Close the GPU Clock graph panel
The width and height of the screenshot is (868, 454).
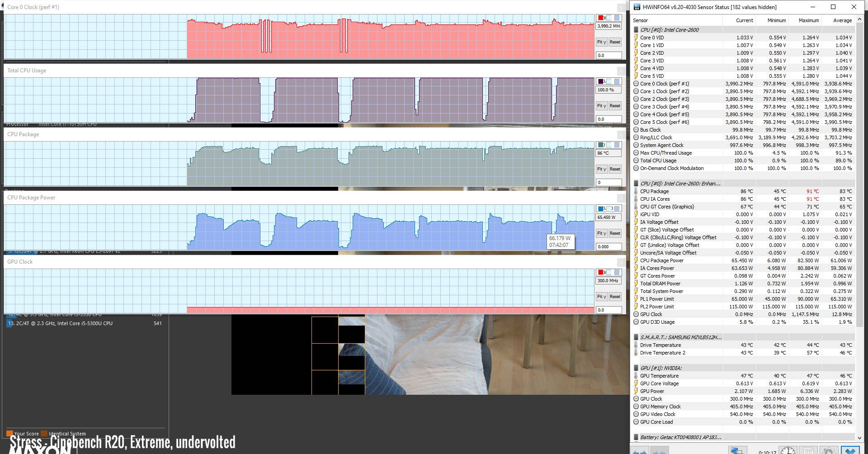[x=621, y=262]
